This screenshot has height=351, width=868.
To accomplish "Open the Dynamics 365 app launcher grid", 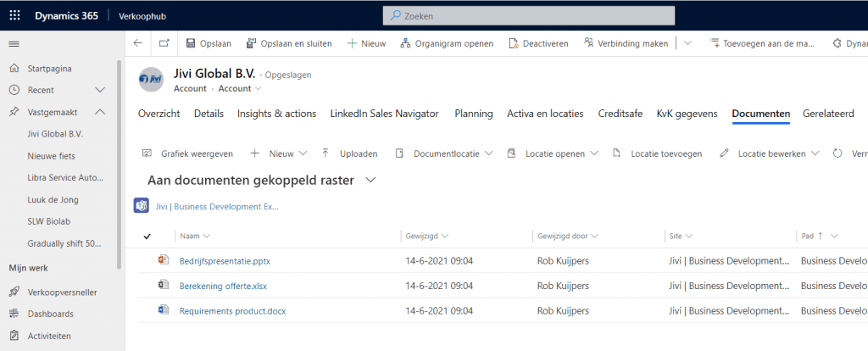I will [14, 16].
